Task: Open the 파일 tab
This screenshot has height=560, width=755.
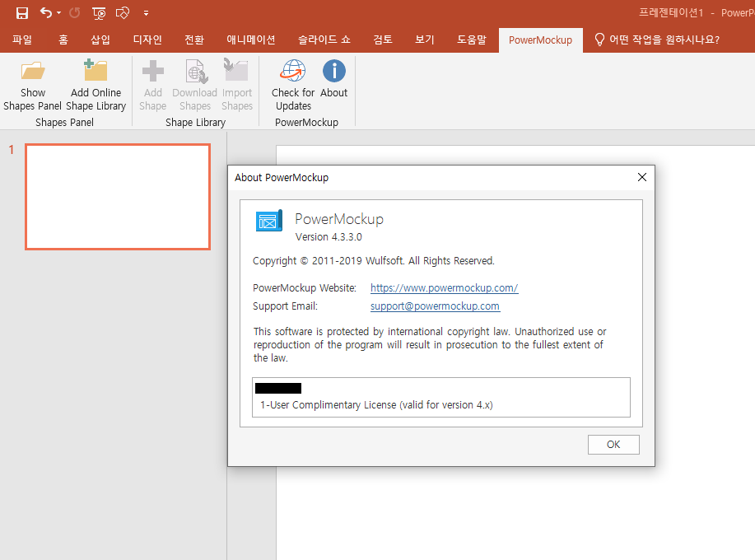Action: point(22,40)
